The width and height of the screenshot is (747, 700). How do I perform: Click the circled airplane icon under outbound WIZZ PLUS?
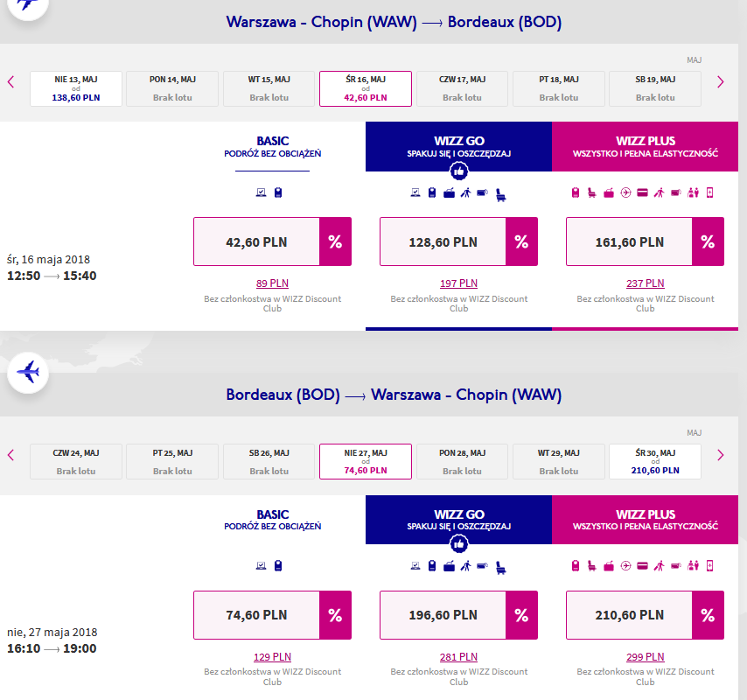pos(625,192)
